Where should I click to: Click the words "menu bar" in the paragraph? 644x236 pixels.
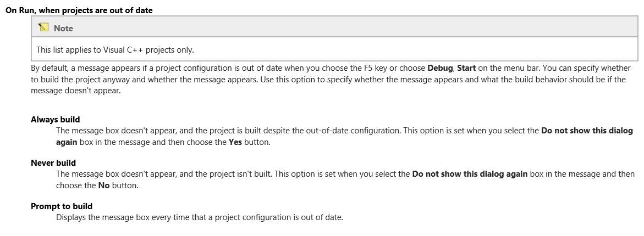pyautogui.click(x=505, y=69)
